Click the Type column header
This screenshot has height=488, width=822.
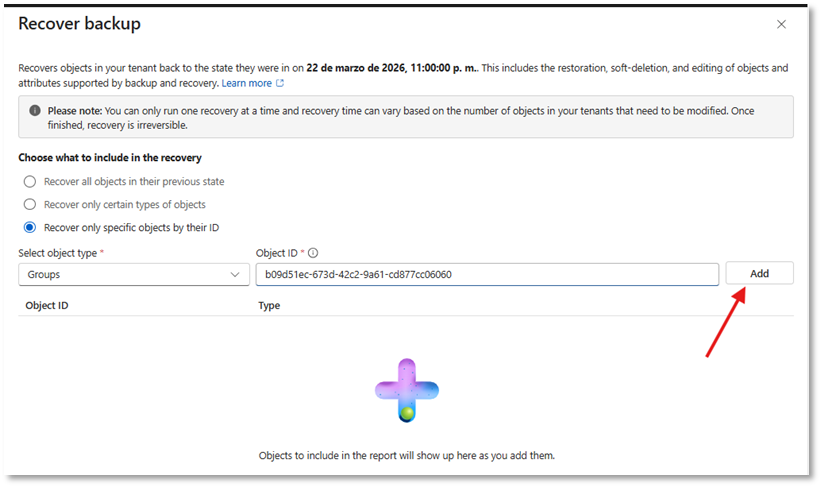coord(269,305)
